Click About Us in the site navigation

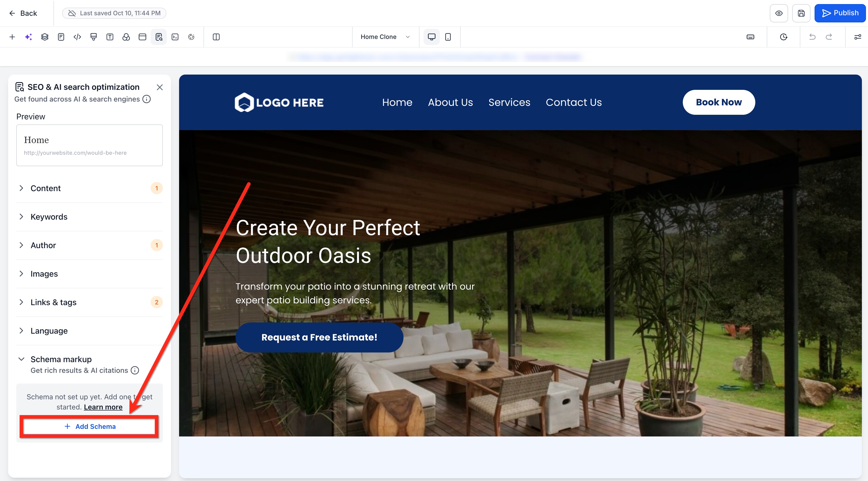point(450,102)
